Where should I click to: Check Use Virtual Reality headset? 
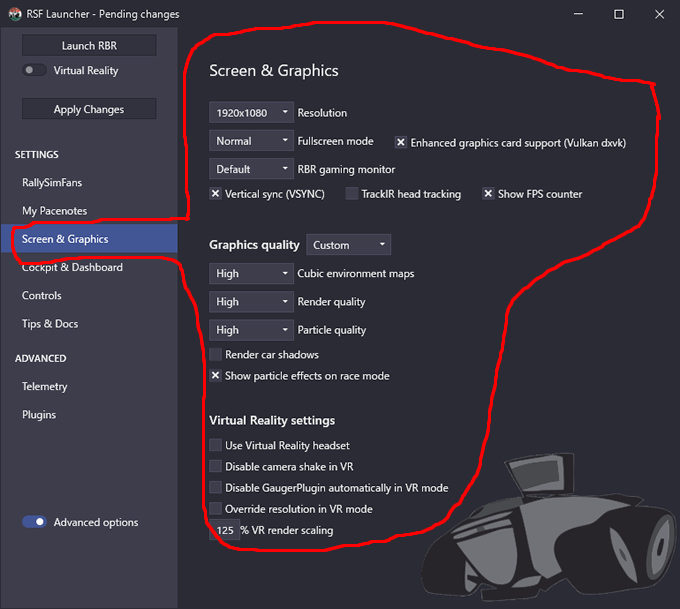(215, 445)
